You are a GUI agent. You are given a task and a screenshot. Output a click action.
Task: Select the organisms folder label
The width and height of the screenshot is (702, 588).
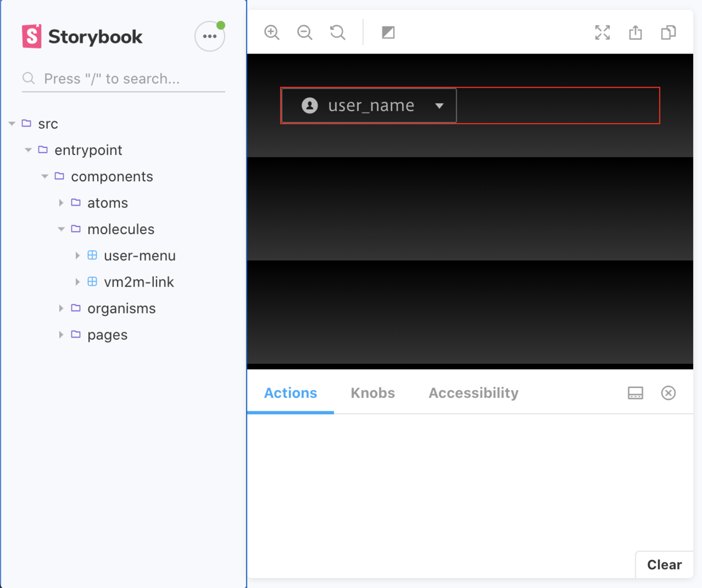pyautogui.click(x=122, y=308)
